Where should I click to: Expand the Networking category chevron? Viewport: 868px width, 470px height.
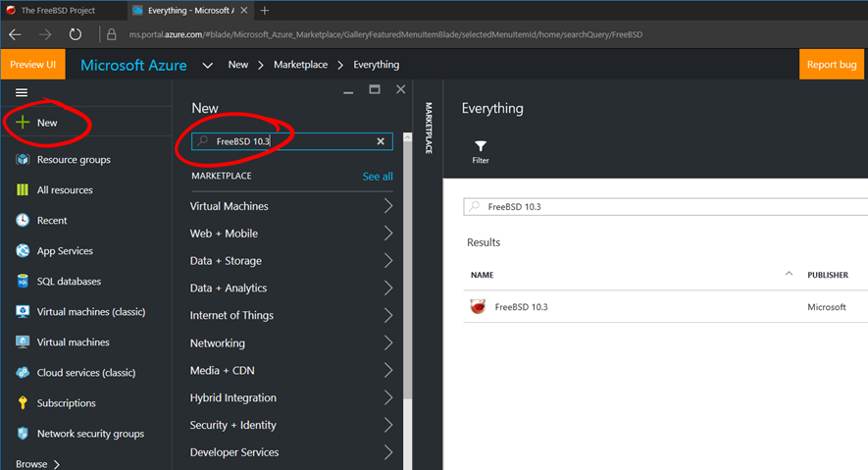pos(388,342)
